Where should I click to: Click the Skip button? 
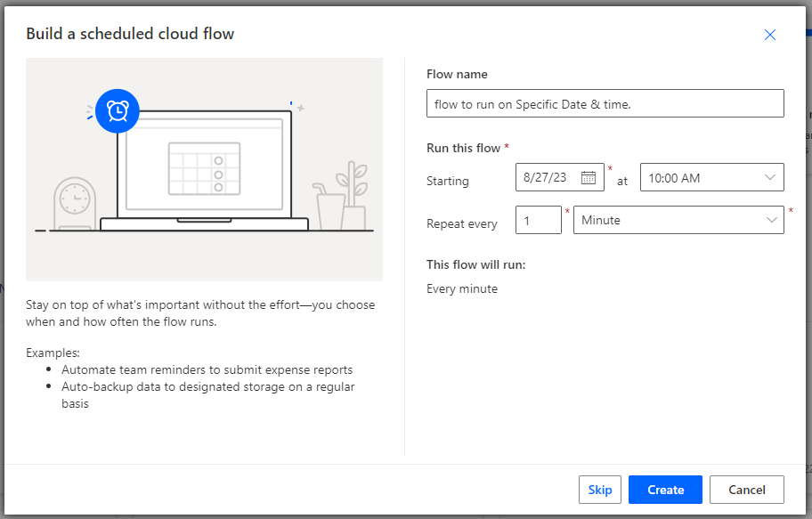pos(600,490)
